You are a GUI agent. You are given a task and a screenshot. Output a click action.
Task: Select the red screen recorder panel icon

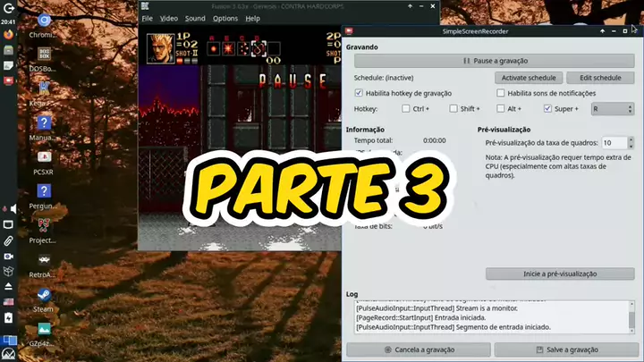[8, 80]
